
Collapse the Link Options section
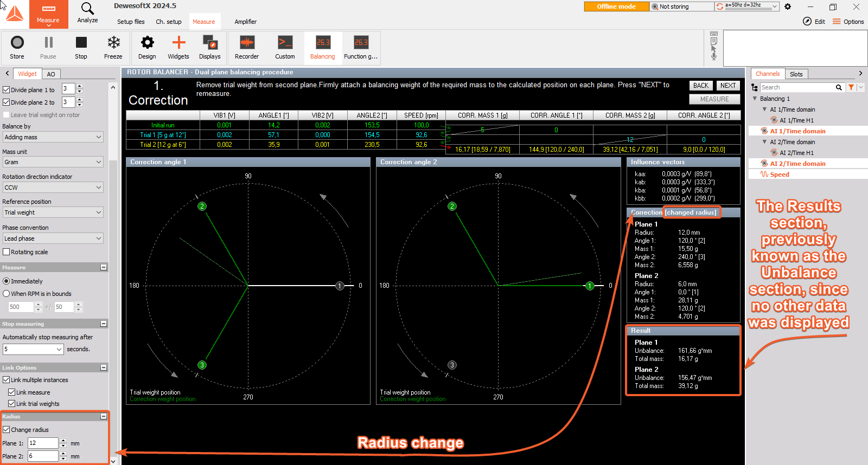tap(104, 367)
